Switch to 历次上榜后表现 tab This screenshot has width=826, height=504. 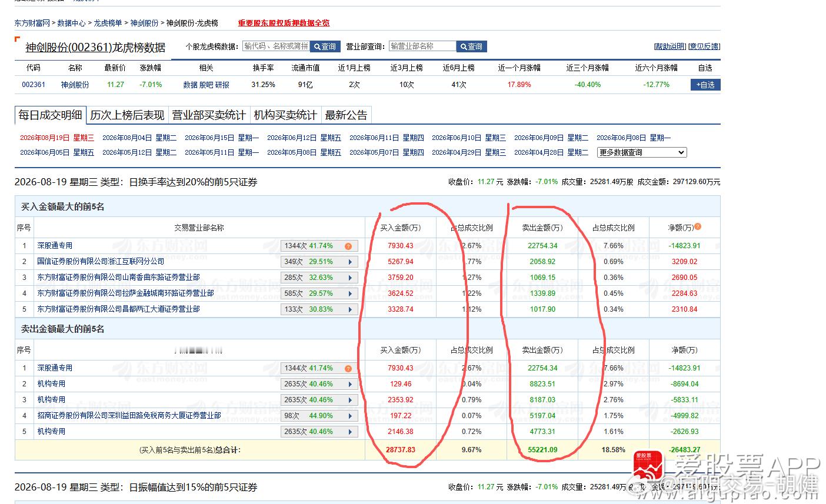click(x=127, y=115)
